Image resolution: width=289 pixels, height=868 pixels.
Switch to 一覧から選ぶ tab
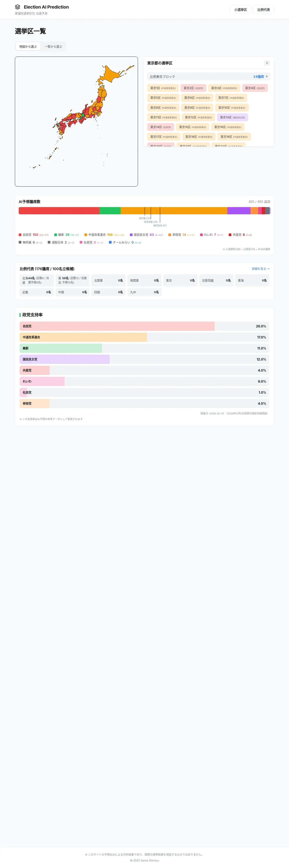(x=53, y=46)
